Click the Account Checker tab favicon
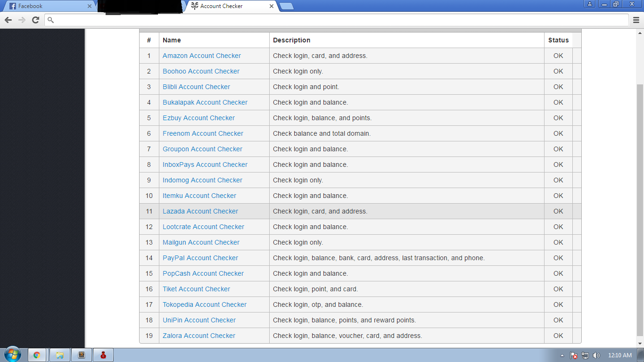The image size is (644, 362). click(x=194, y=6)
